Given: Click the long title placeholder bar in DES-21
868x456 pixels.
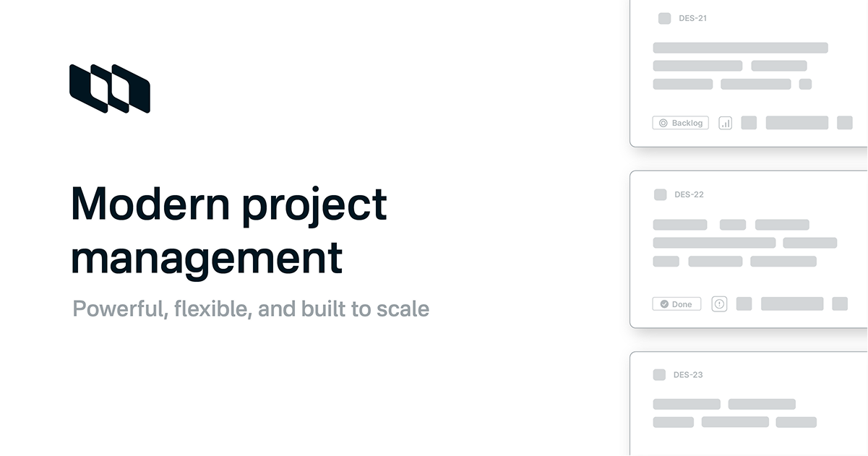Looking at the screenshot, I should (740, 48).
